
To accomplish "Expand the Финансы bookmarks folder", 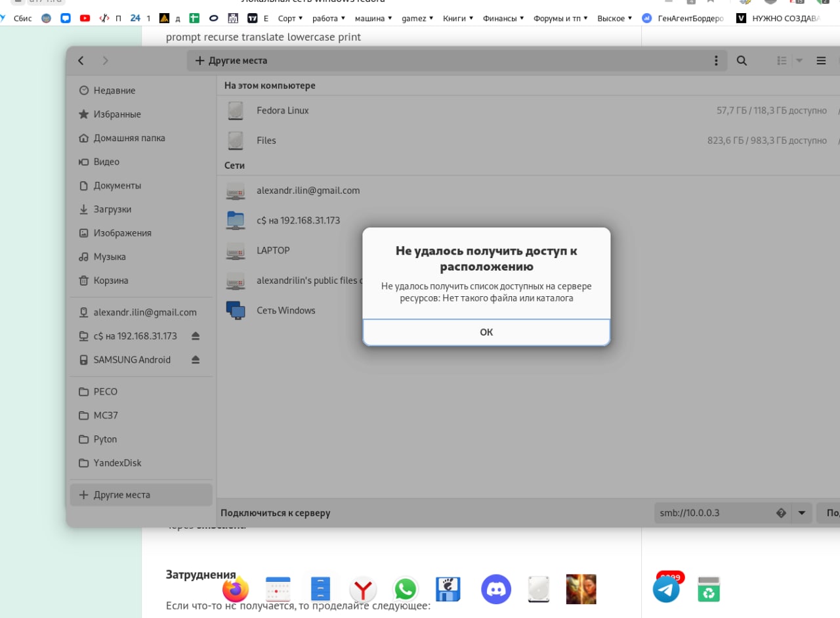I will pyautogui.click(x=503, y=18).
